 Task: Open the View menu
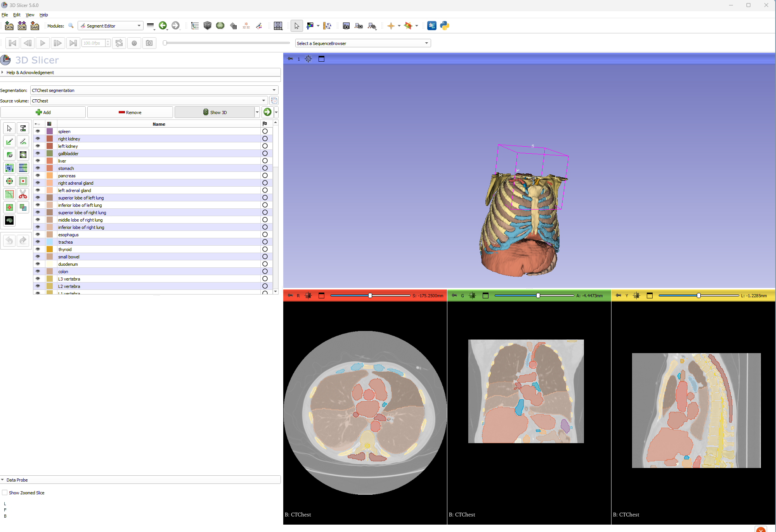pyautogui.click(x=30, y=15)
